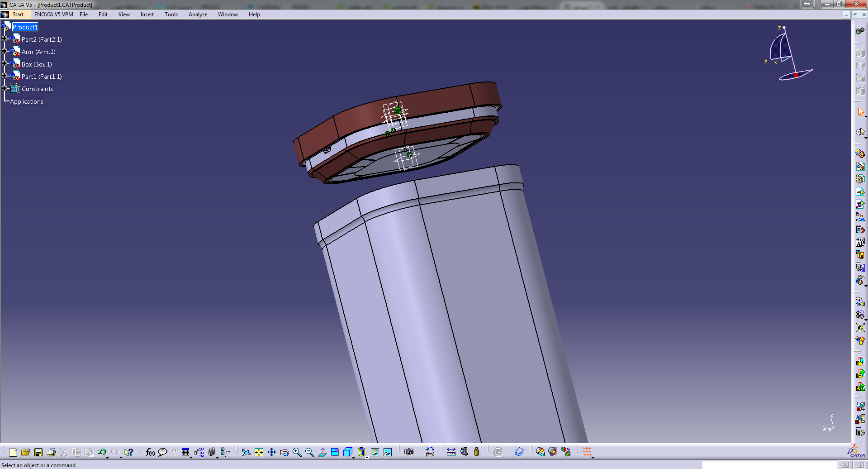Select Product1 in the tree
This screenshot has width=868, height=469.
point(25,27)
